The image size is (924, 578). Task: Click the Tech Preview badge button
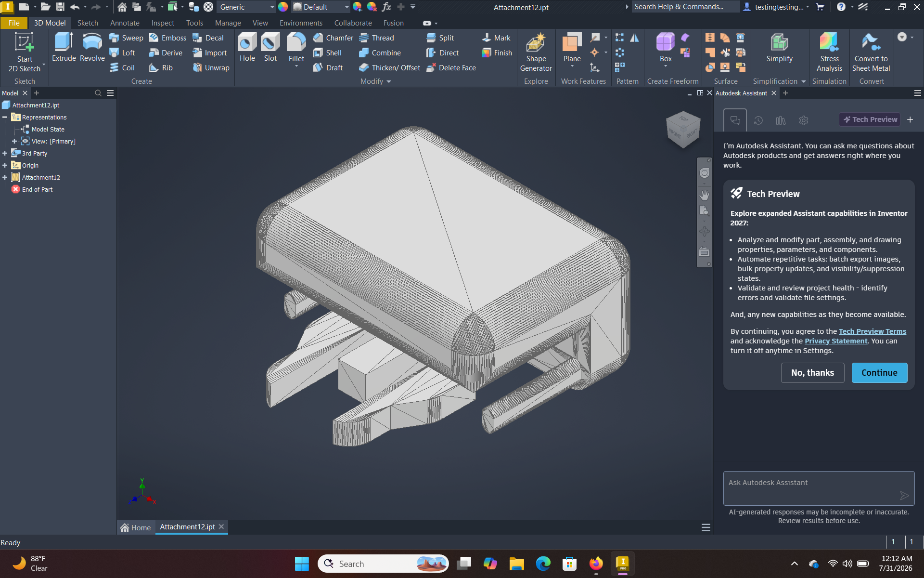coord(870,119)
